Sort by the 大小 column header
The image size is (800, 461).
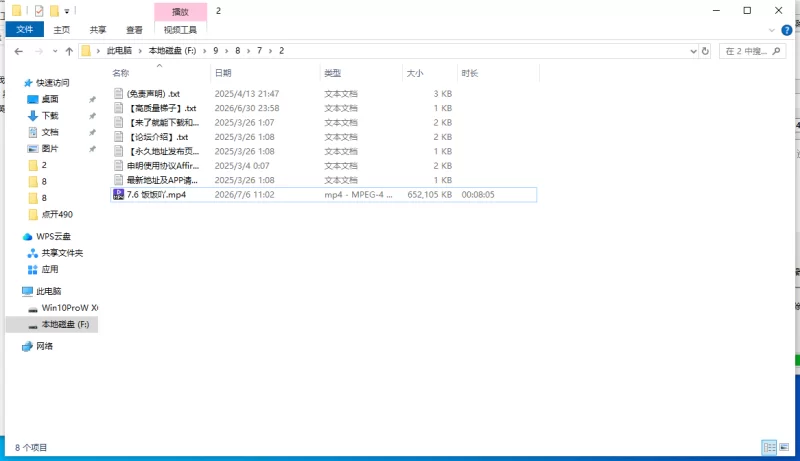(x=415, y=73)
